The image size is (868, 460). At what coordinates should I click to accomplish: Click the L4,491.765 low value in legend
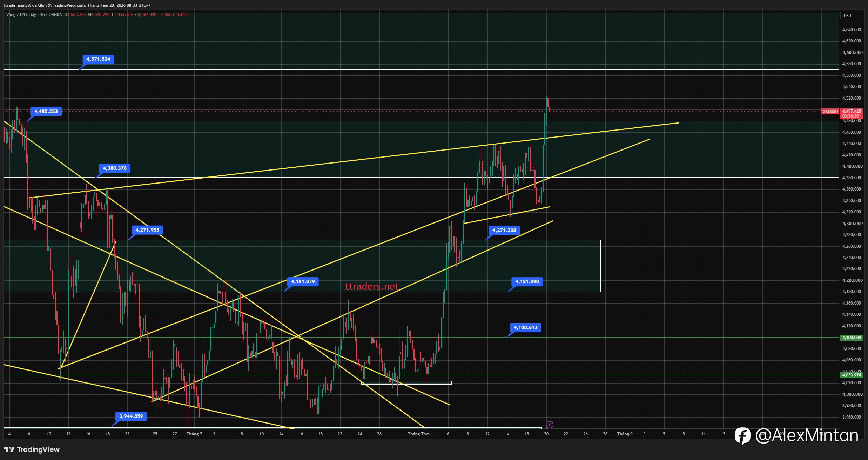[122, 15]
